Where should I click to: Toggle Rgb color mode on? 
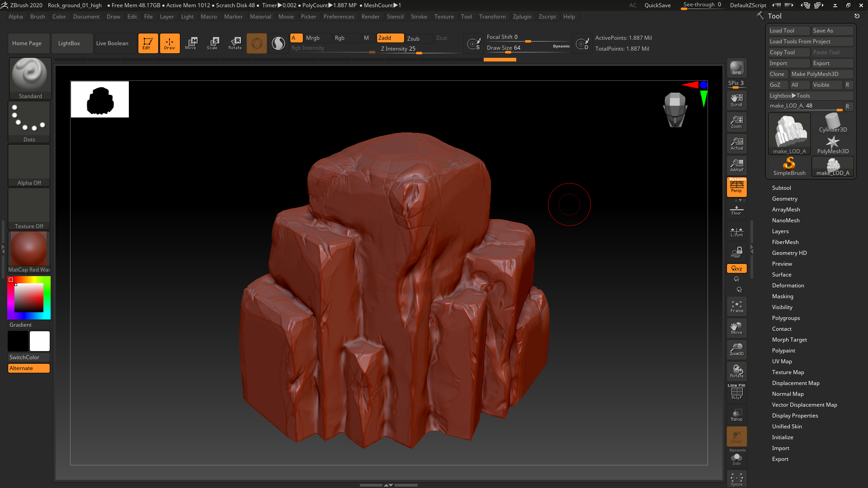coord(339,38)
